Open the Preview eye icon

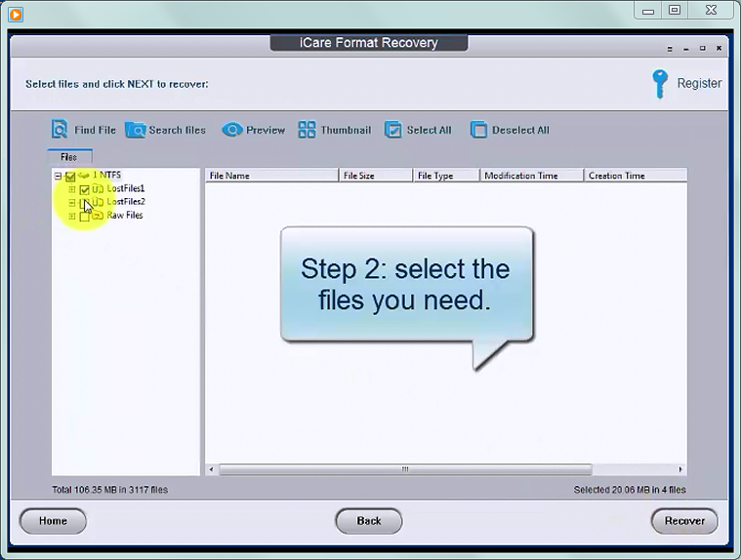click(232, 130)
